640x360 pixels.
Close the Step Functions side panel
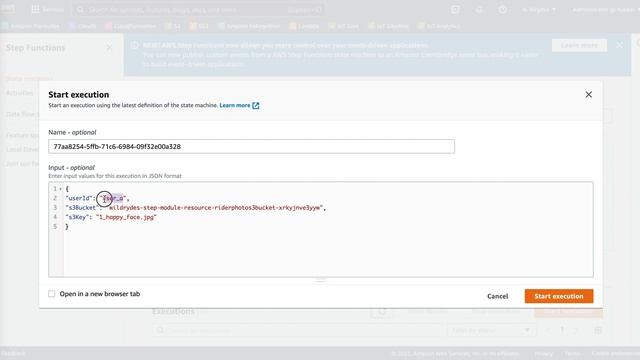109,48
